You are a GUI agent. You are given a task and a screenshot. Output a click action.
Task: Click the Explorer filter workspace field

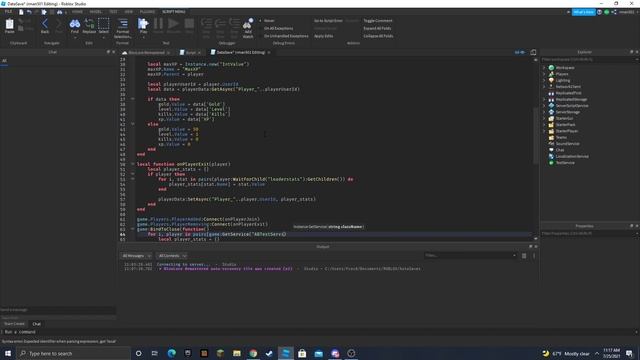coord(589,60)
